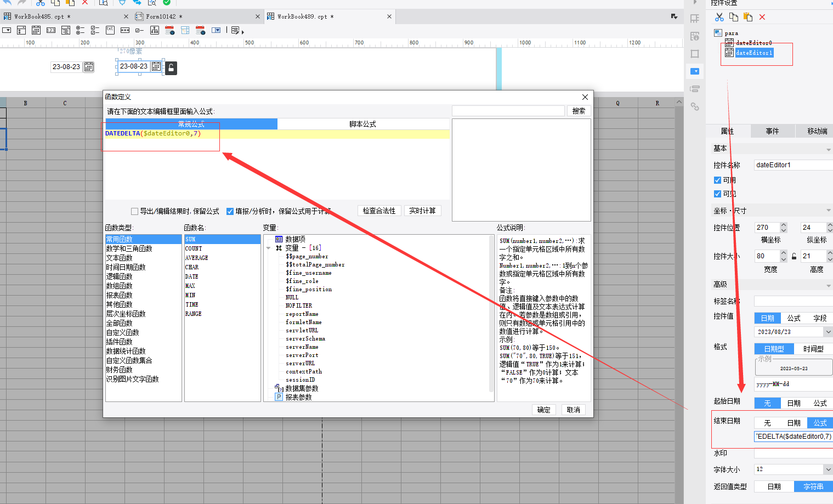Image resolution: width=833 pixels, height=504 pixels.
Task: Open the condition attributes sidebar icon
Action: tap(695, 89)
